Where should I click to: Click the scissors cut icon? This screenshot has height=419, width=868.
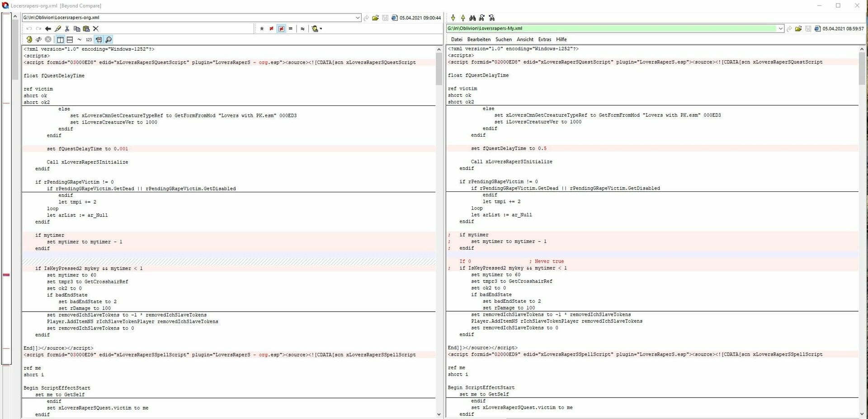(x=67, y=29)
